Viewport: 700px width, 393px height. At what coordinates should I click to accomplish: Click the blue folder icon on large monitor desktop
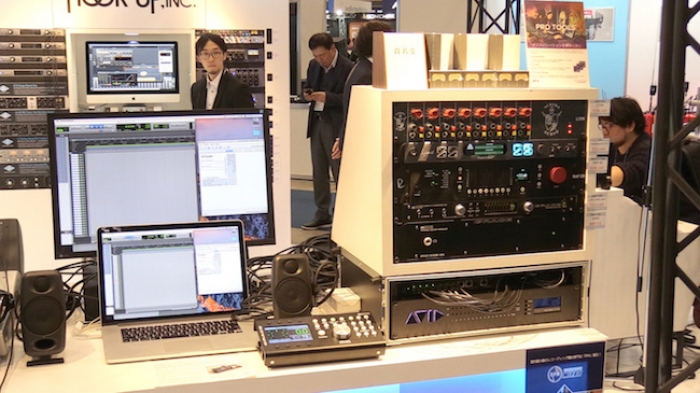[x=257, y=133]
